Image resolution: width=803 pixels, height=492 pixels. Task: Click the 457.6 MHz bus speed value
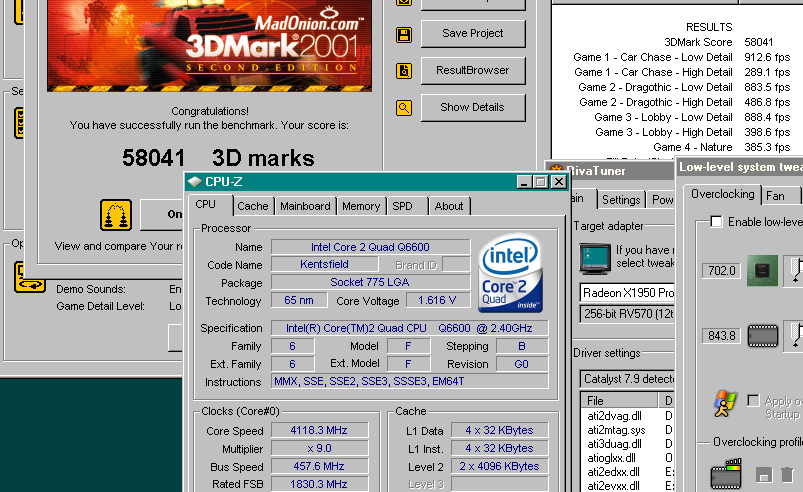coord(319,466)
